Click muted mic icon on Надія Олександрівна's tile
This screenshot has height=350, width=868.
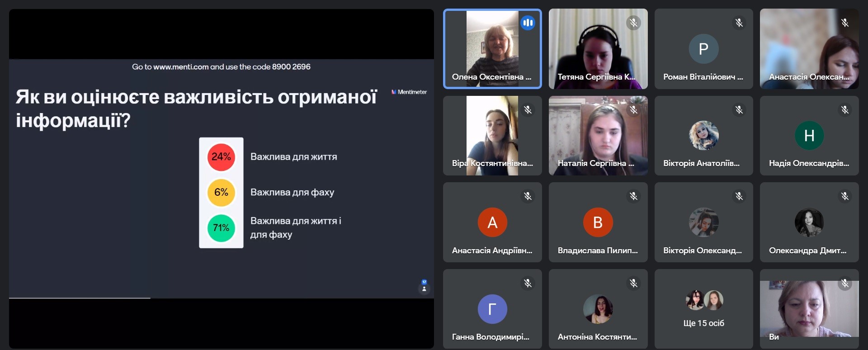pyautogui.click(x=844, y=110)
